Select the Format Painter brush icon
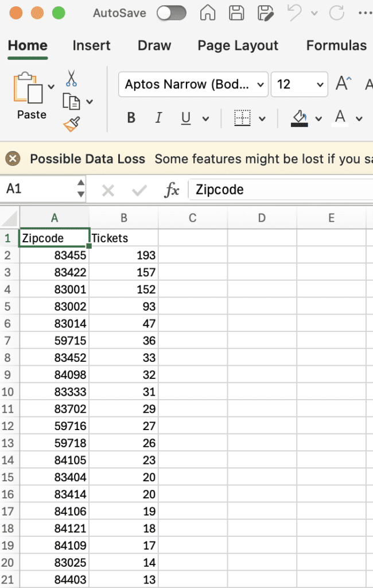Viewport: 373px width, 588px height. [x=72, y=123]
